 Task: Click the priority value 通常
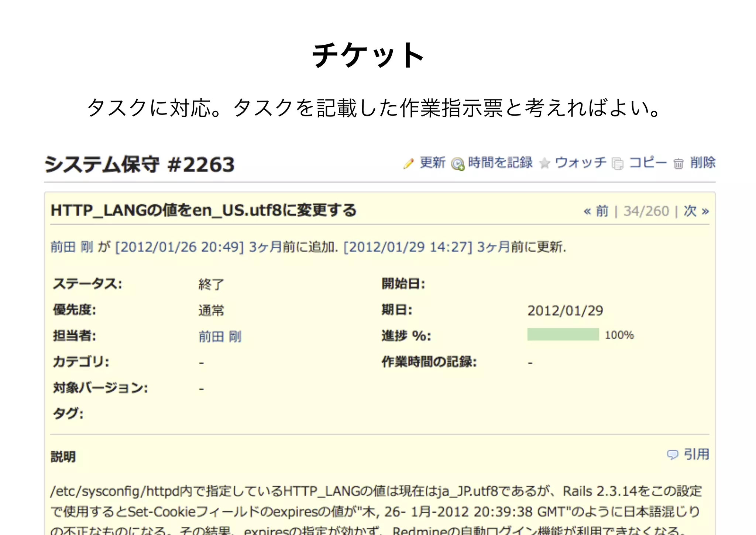click(x=211, y=310)
